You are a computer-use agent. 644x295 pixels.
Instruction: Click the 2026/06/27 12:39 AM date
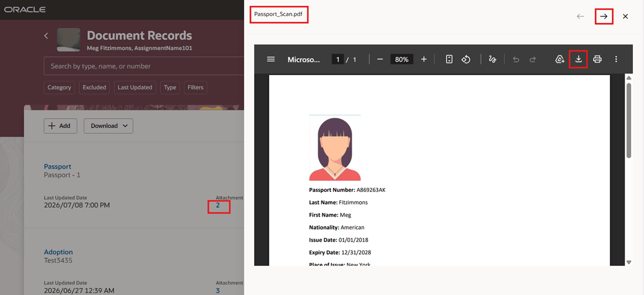tap(79, 290)
